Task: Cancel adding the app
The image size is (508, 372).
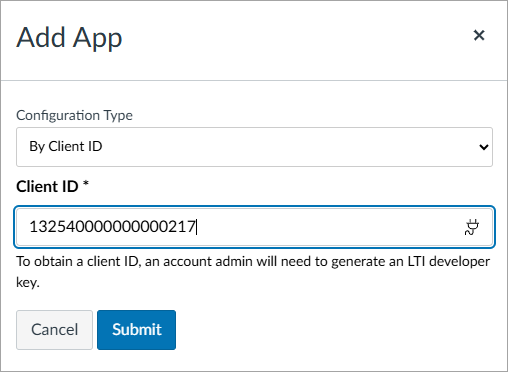Action: [x=54, y=330]
